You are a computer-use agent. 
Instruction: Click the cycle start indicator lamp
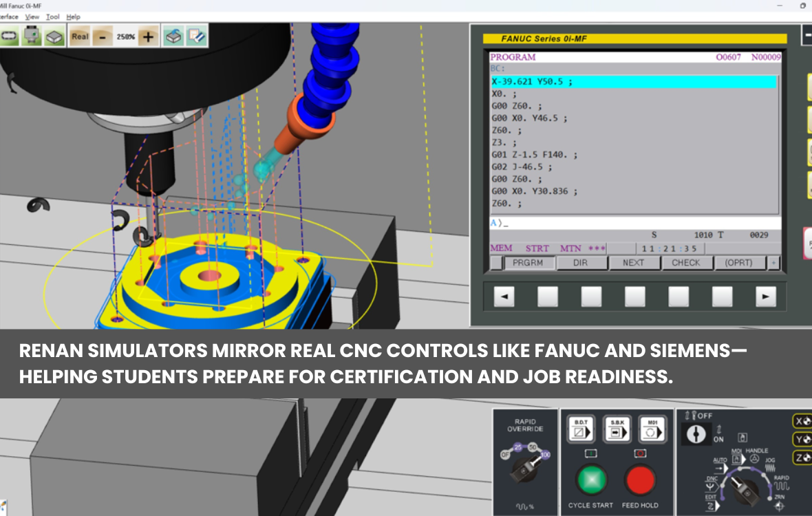pos(591,453)
